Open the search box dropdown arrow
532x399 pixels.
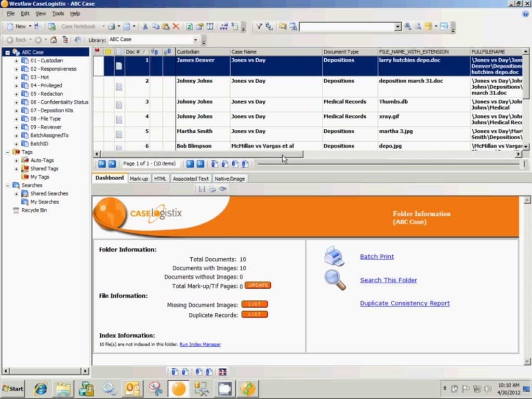point(398,26)
